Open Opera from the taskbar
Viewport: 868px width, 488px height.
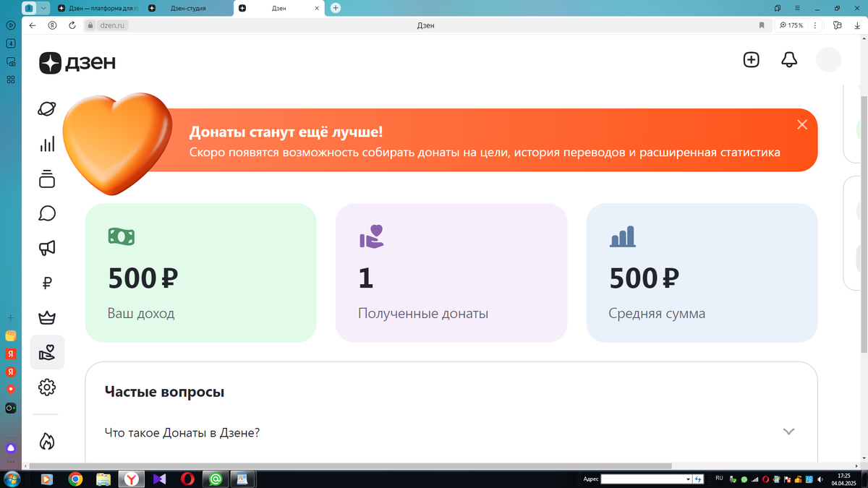click(187, 479)
